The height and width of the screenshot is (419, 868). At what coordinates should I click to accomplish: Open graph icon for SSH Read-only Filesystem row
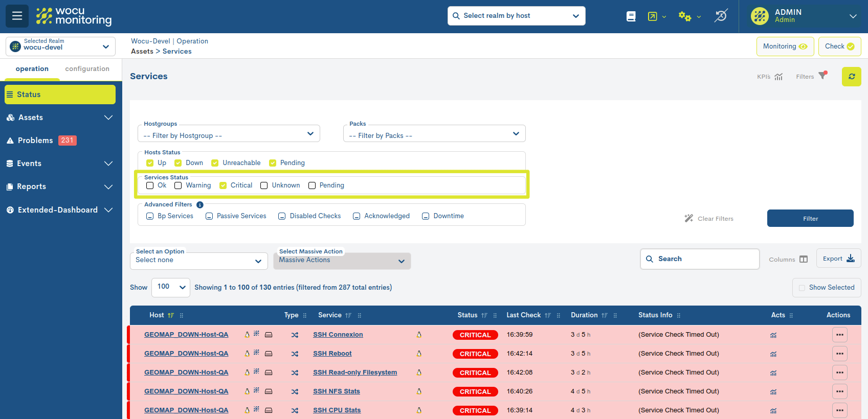[773, 373]
